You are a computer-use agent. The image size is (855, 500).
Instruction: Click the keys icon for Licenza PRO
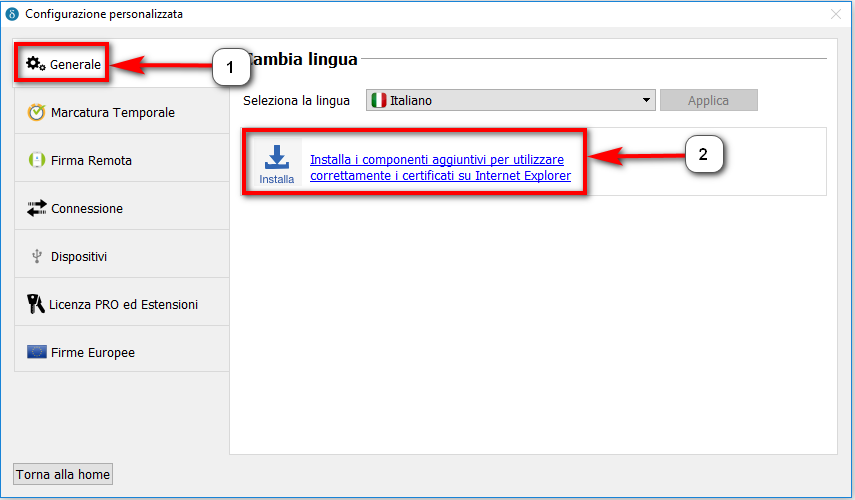[x=35, y=304]
